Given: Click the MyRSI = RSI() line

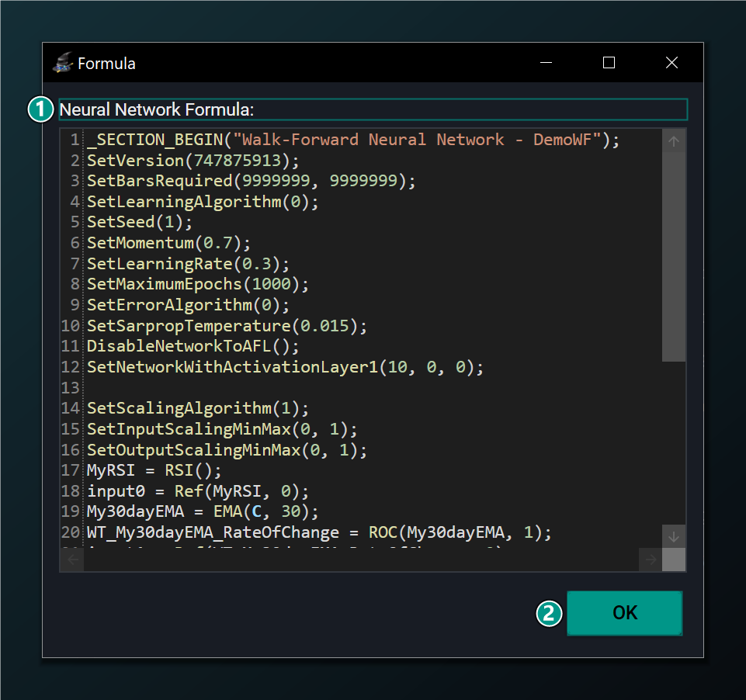Looking at the screenshot, I should pyautogui.click(x=154, y=471).
